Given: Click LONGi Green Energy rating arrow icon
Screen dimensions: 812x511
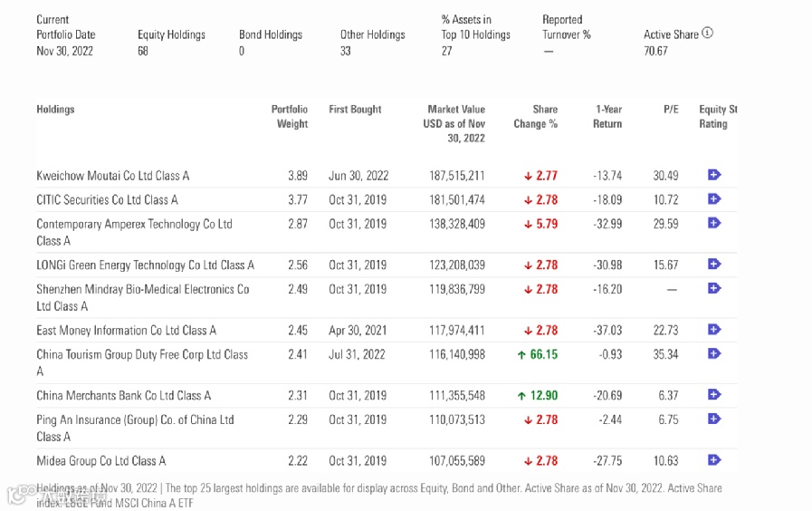Looking at the screenshot, I should [x=713, y=265].
